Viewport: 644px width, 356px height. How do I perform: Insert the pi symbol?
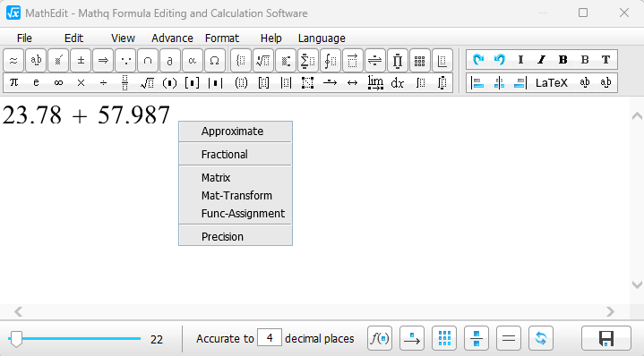coord(13,83)
